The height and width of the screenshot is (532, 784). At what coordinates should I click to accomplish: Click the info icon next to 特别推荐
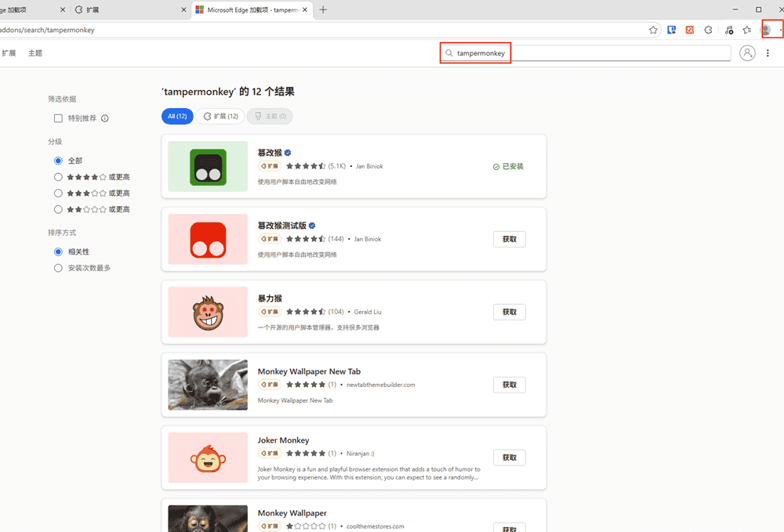[105, 118]
